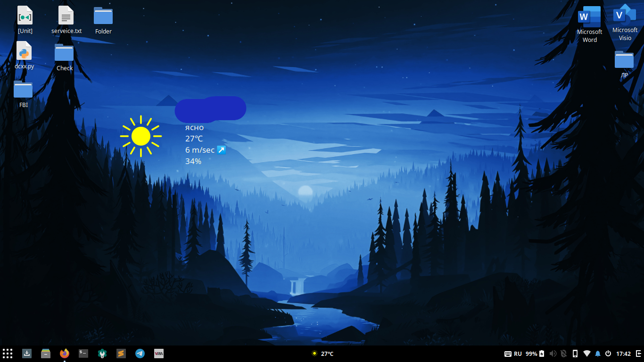Launch Firefox from the taskbar
The height and width of the screenshot is (362, 644).
point(65,354)
